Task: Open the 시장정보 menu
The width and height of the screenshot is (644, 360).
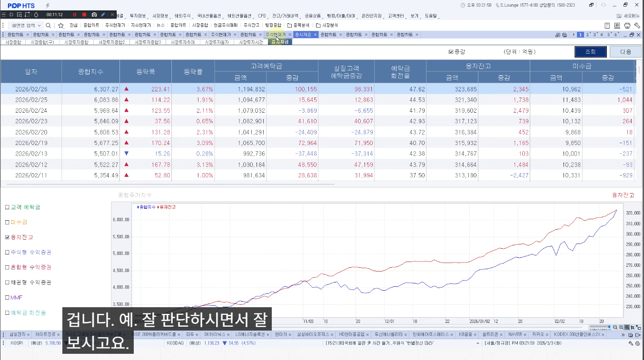Action: 160,16
